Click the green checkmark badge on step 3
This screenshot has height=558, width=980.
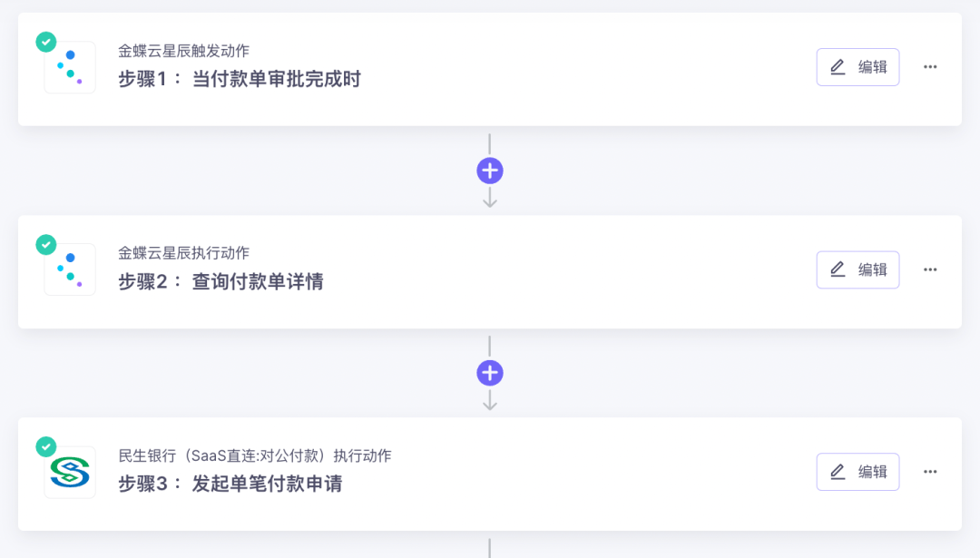pyautogui.click(x=45, y=446)
